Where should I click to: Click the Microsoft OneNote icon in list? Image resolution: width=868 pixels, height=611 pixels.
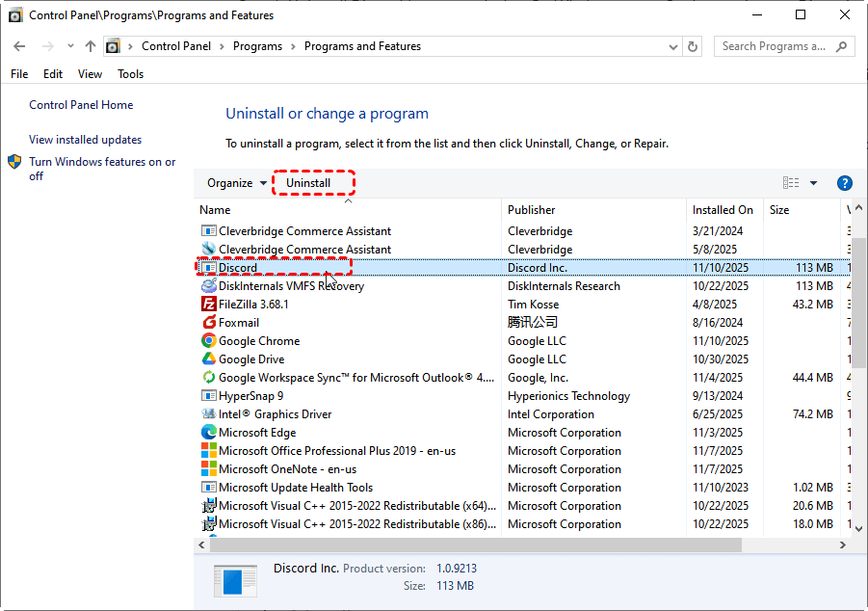pos(209,469)
